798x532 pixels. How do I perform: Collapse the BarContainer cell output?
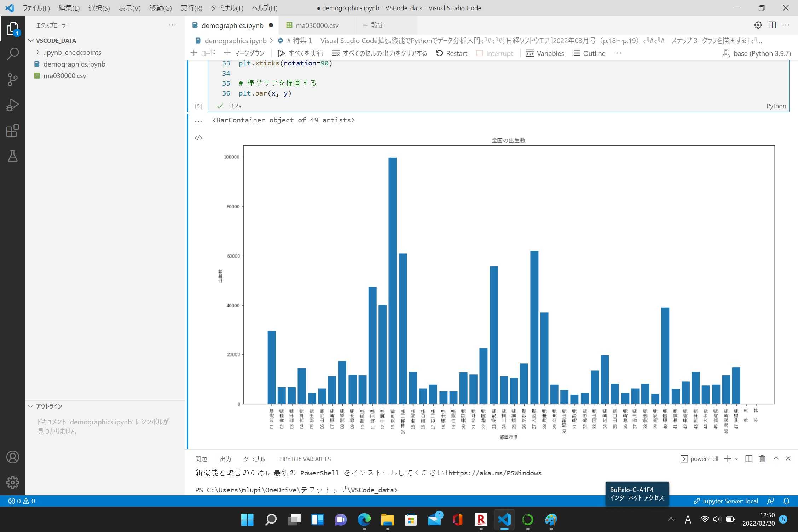tap(198, 120)
